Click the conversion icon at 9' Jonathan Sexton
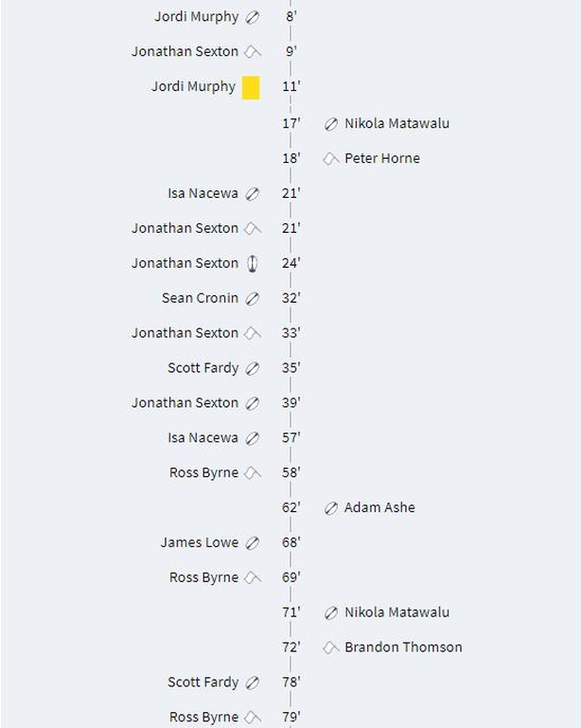 [253, 51]
